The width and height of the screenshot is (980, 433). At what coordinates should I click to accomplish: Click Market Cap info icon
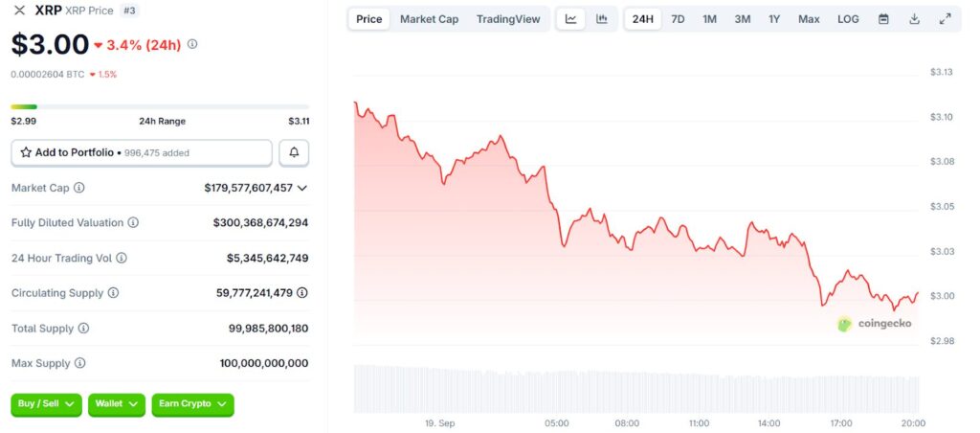pyautogui.click(x=79, y=188)
